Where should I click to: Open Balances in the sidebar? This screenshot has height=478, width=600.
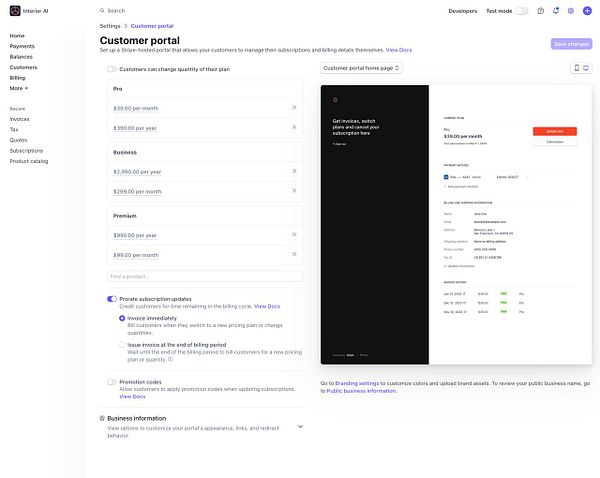click(x=21, y=57)
